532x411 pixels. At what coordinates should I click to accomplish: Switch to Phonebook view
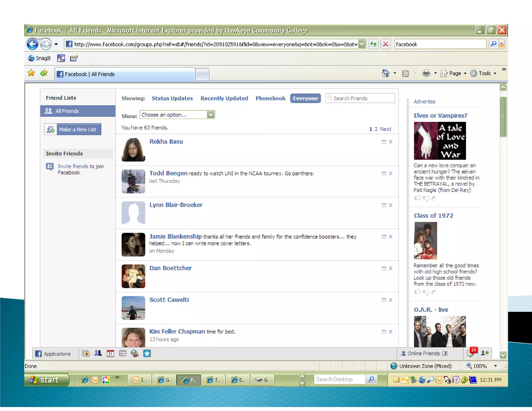pos(270,98)
